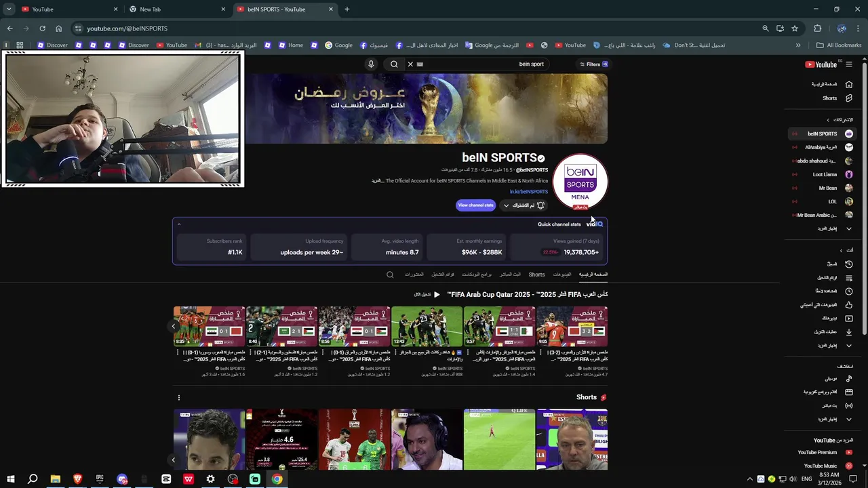Viewport: 868px width, 488px height.
Task: Open the vidIQ Filters button
Action: [593, 64]
